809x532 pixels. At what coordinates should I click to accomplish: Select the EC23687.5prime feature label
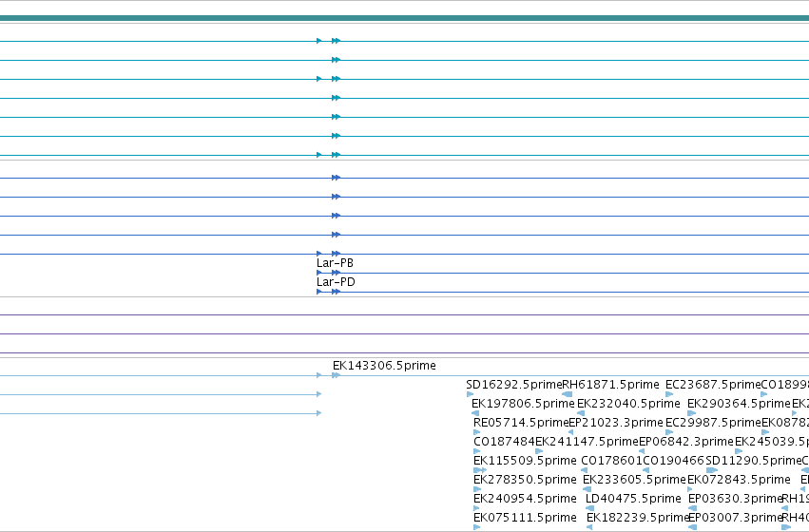click(713, 385)
